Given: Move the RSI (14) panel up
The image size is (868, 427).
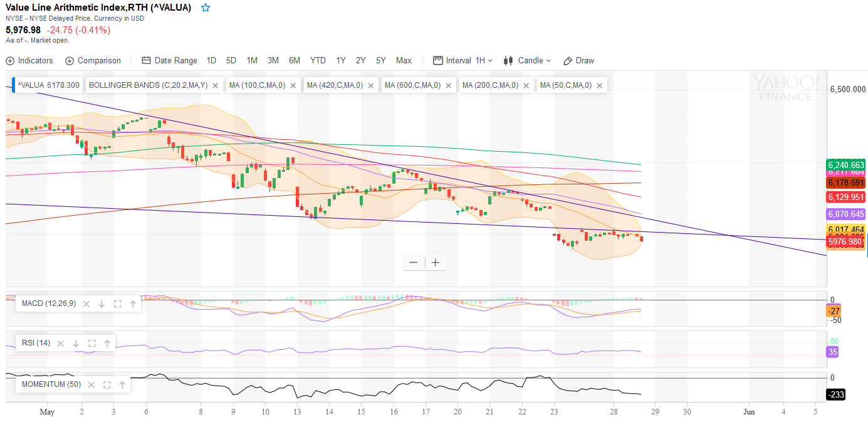Looking at the screenshot, I should (107, 344).
